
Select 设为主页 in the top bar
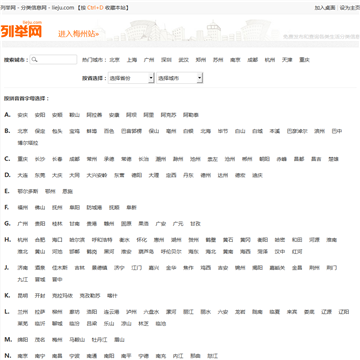[350, 8]
